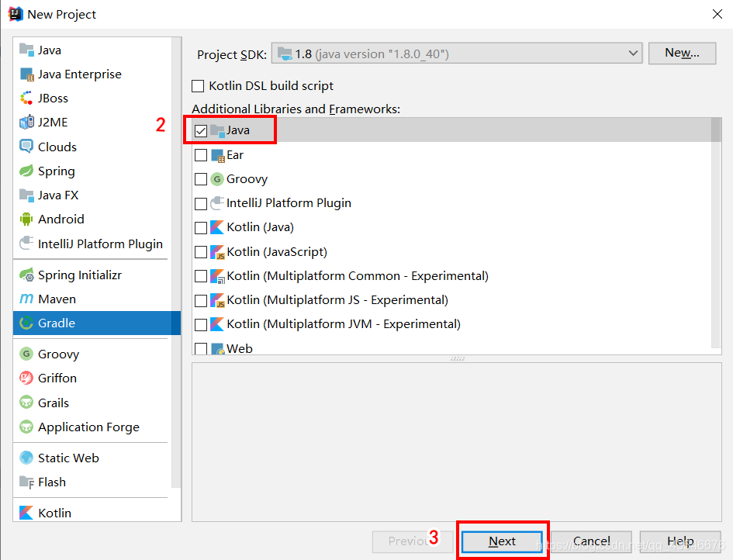
Task: Select "Application Forge" label in sidebar
Action: point(89,427)
